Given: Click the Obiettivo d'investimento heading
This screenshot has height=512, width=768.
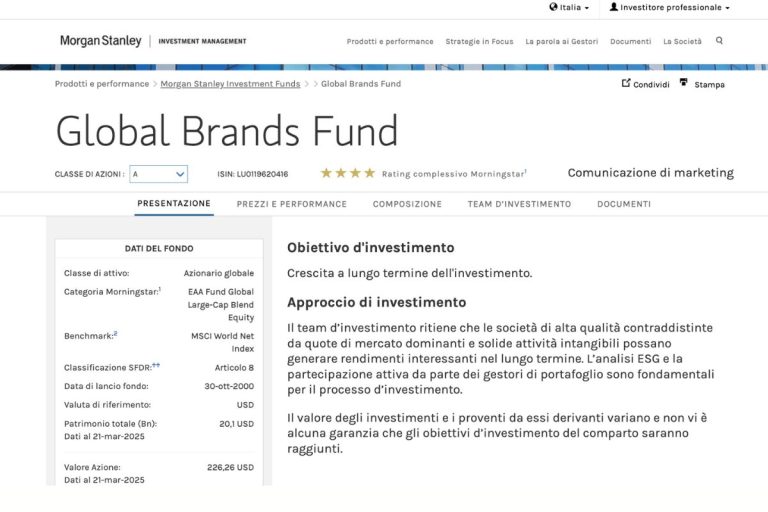Looking at the screenshot, I should [371, 248].
